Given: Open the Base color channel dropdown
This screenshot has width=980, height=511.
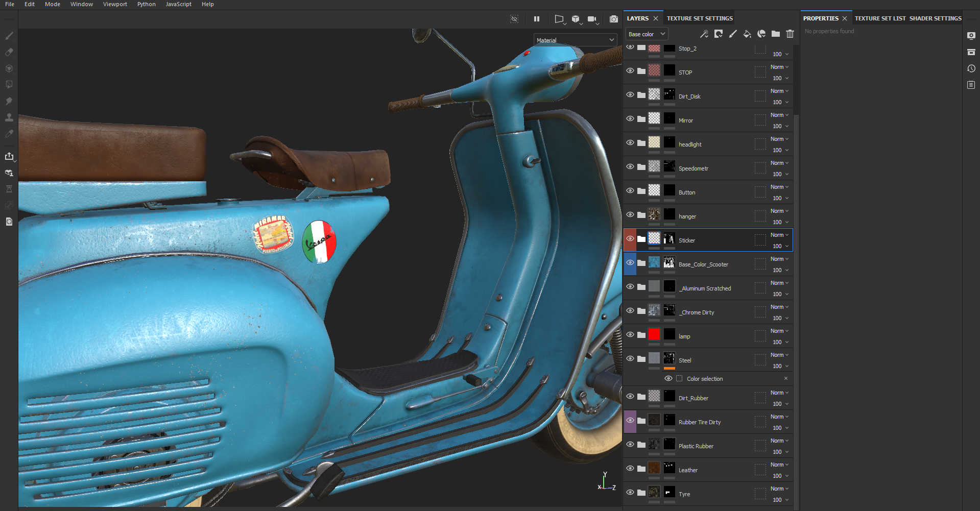Looking at the screenshot, I should click(x=647, y=34).
